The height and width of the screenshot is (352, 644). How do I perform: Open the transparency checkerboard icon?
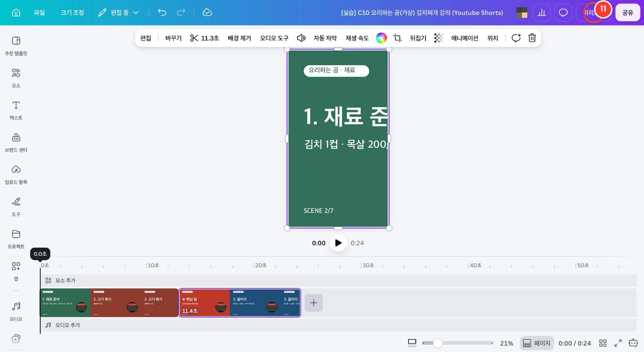point(439,38)
